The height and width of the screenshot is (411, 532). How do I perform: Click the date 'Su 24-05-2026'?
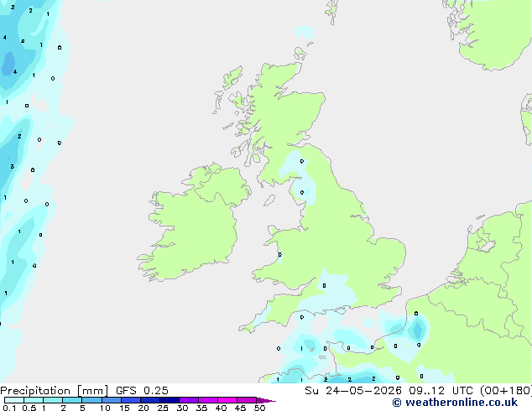pyautogui.click(x=353, y=391)
